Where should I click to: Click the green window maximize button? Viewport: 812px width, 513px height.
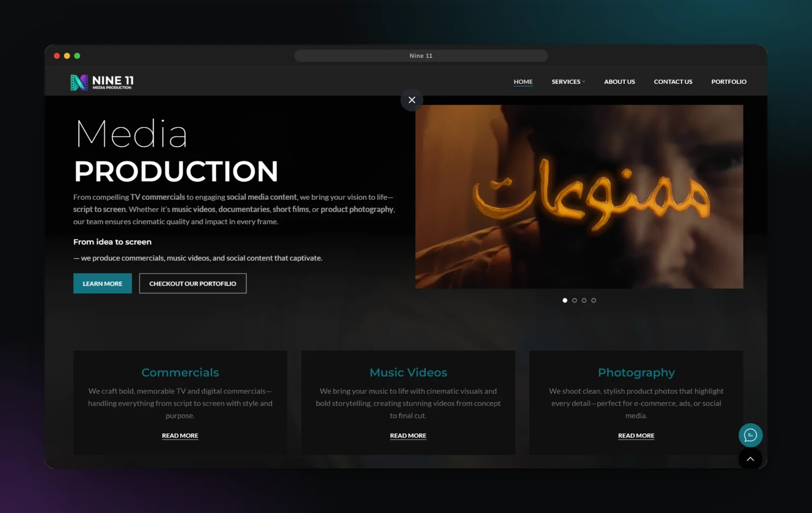click(x=77, y=56)
